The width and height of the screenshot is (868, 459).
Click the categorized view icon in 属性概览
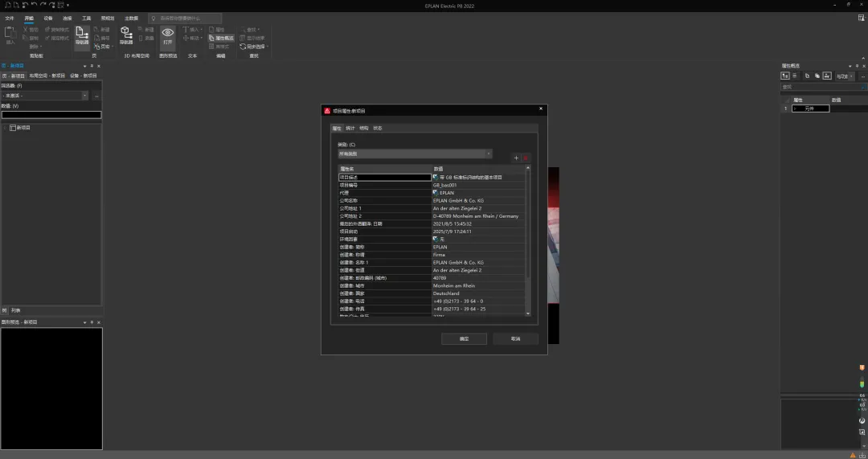pos(785,76)
